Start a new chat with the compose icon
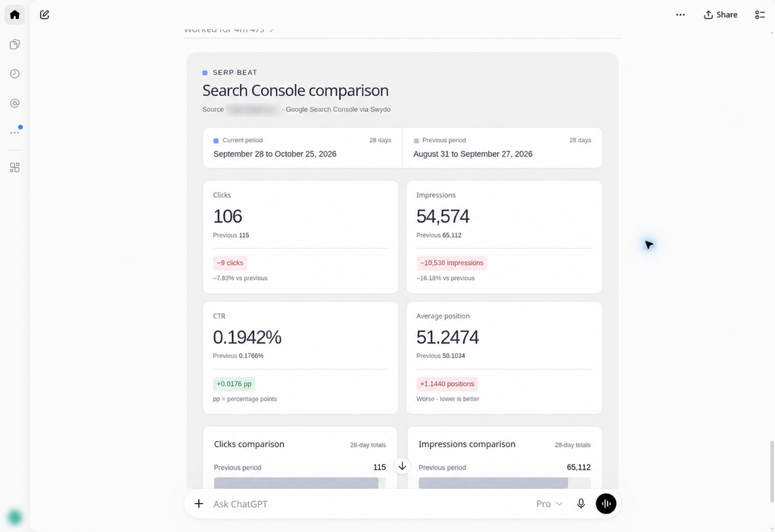775x532 pixels. [x=45, y=15]
